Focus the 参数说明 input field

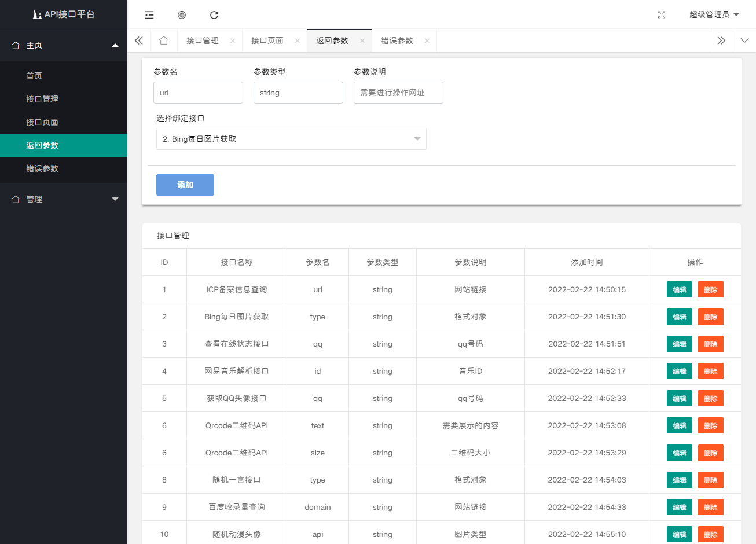coord(398,93)
